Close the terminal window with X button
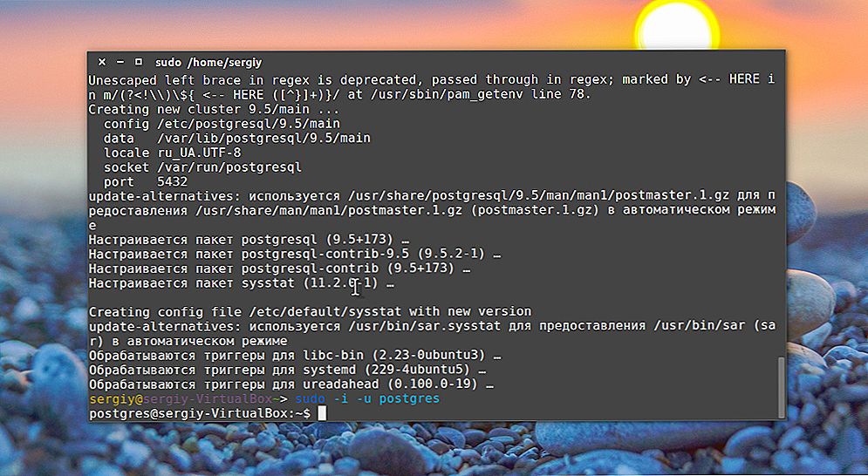Image resolution: width=868 pixels, height=476 pixels. pos(102,62)
